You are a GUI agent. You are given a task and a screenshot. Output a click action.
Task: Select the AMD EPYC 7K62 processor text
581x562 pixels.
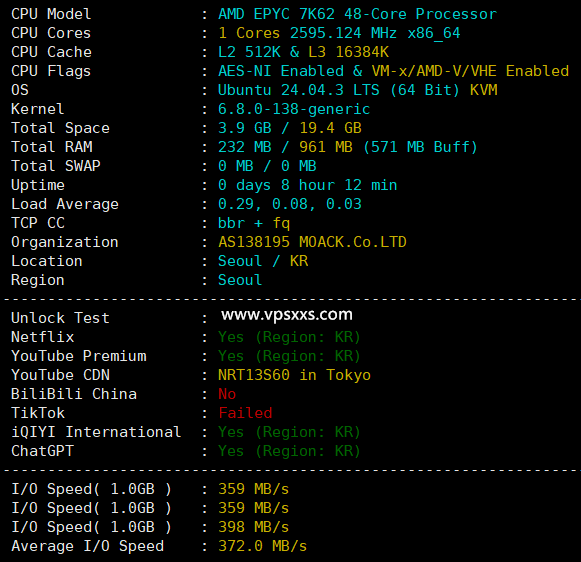[x=357, y=14]
